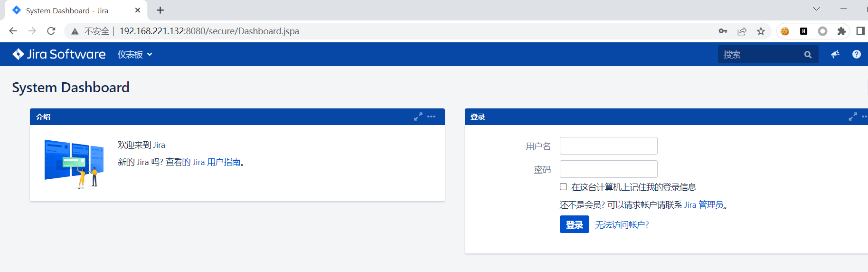The image size is (868, 272).
Task: Open the 登录 gadget options menu
Action: (x=865, y=117)
